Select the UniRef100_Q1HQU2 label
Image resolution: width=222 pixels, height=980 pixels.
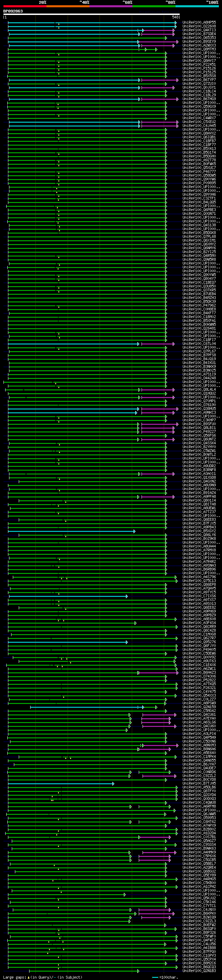tap(199, 394)
